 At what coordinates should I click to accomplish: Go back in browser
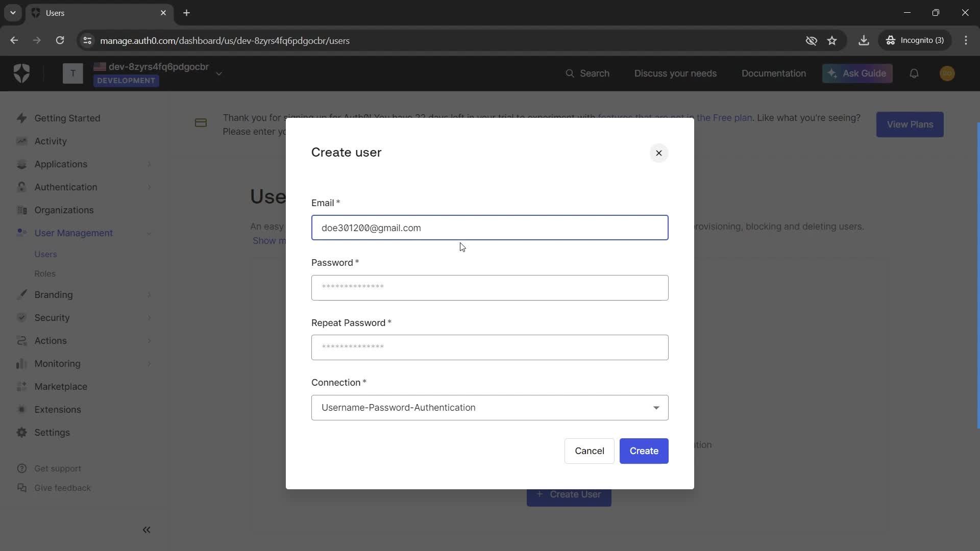click(x=14, y=40)
